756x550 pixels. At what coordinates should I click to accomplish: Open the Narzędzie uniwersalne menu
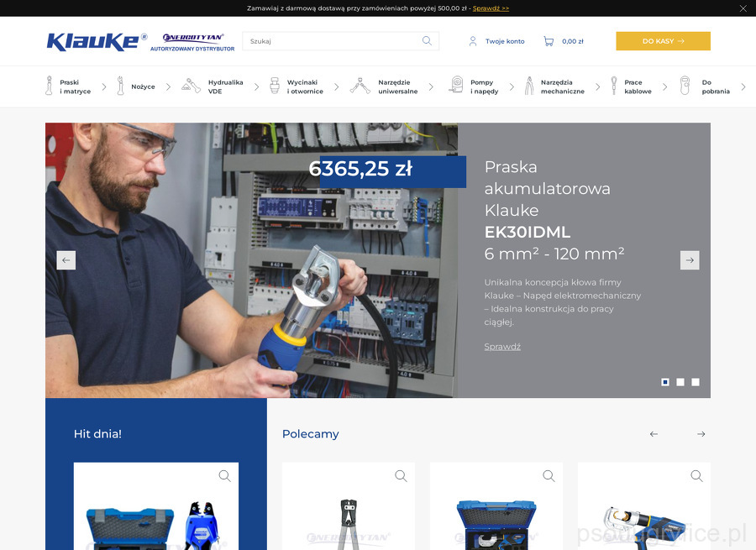398,86
